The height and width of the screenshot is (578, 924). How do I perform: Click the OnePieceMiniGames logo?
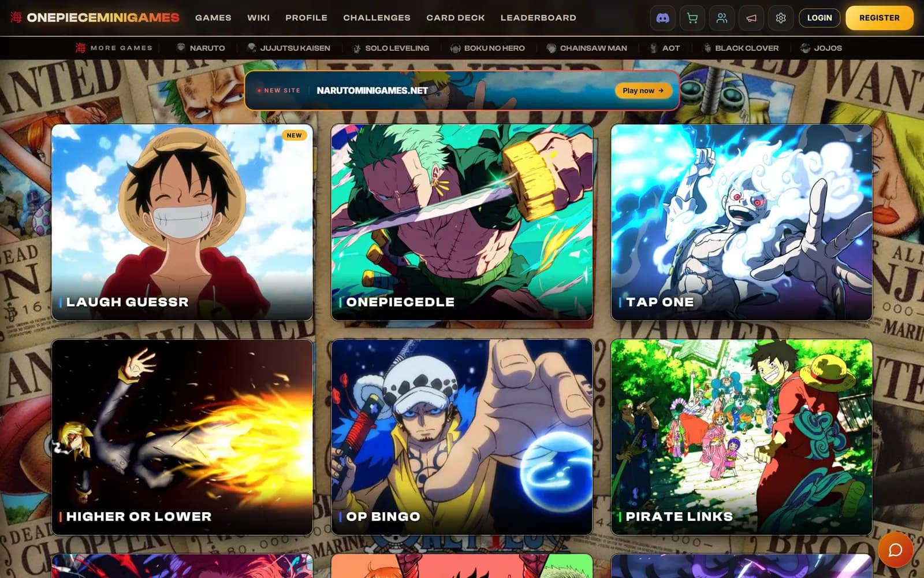click(95, 17)
